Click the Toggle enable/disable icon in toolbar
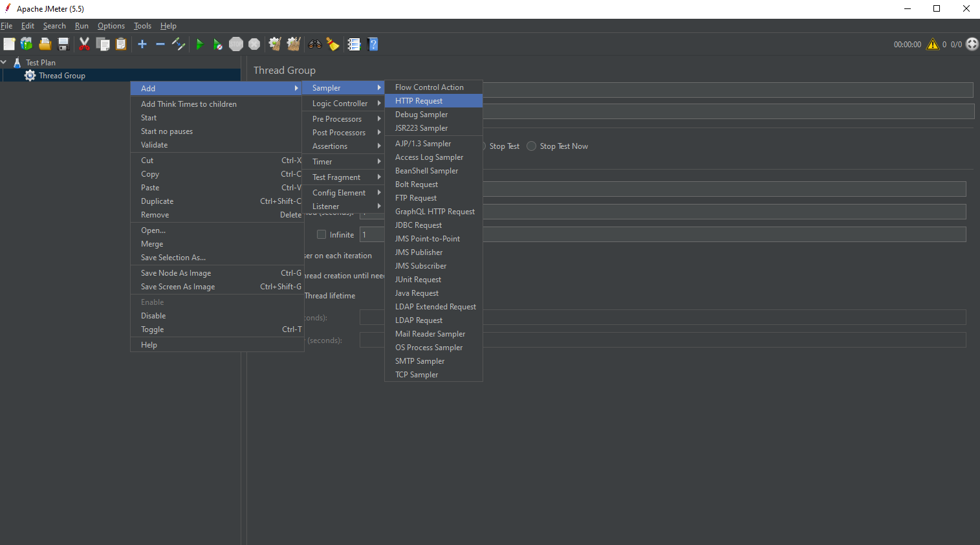Image resolution: width=980 pixels, height=545 pixels. 179,44
